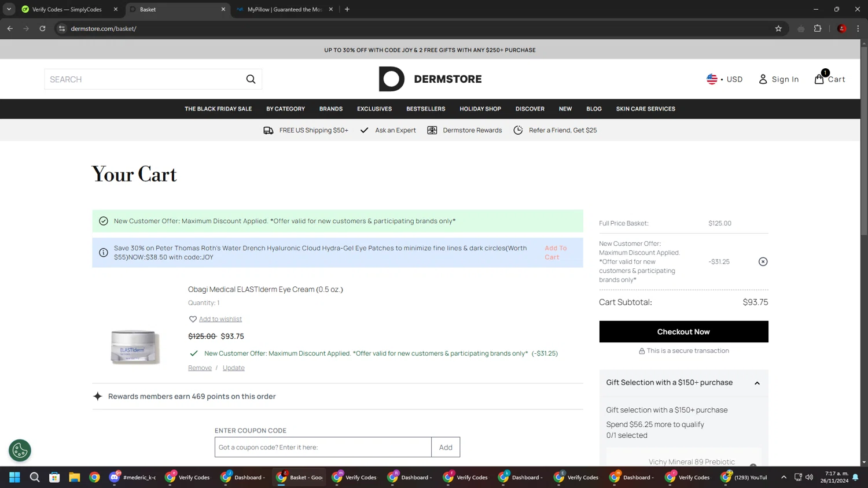Collapse the Gift Selection section chevron
This screenshot has height=488, width=868.
pos(757,383)
